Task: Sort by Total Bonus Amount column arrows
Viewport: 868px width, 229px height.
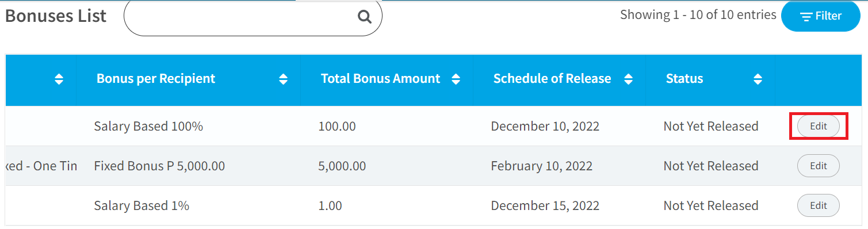Action: click(x=456, y=79)
